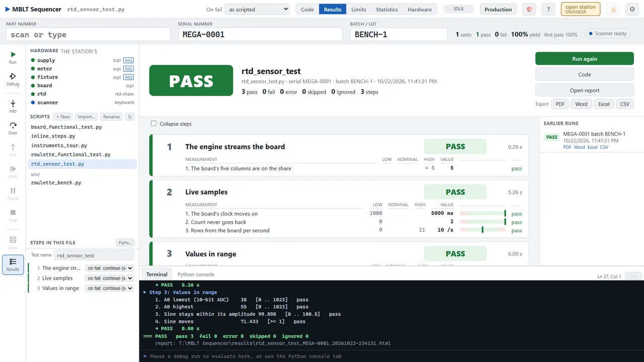Viewport: 644px width, 362px height.
Task: Click the MBLT Sequencer logo
Action: pyautogui.click(x=33, y=9)
